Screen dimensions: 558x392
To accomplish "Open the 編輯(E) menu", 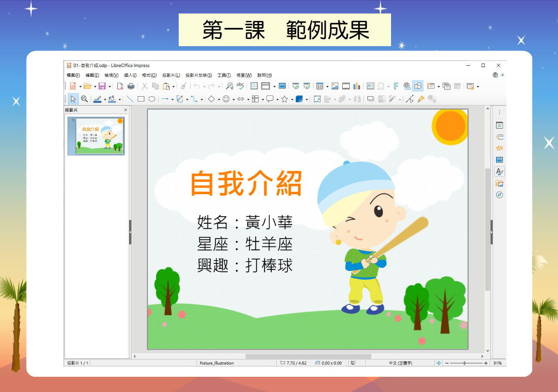I will click(x=92, y=75).
